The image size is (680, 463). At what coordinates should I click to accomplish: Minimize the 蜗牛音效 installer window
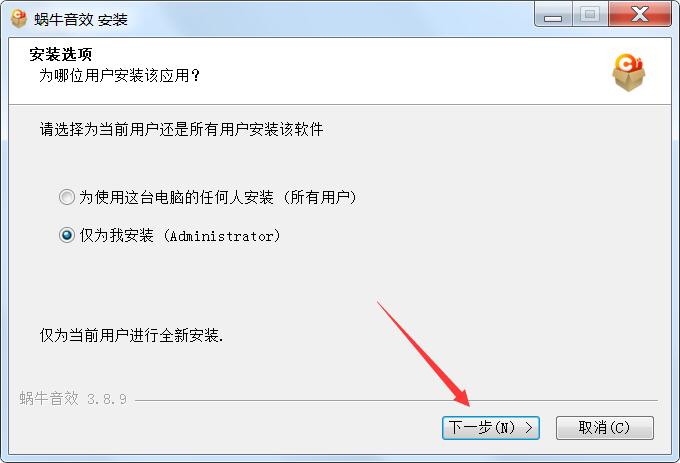553,15
